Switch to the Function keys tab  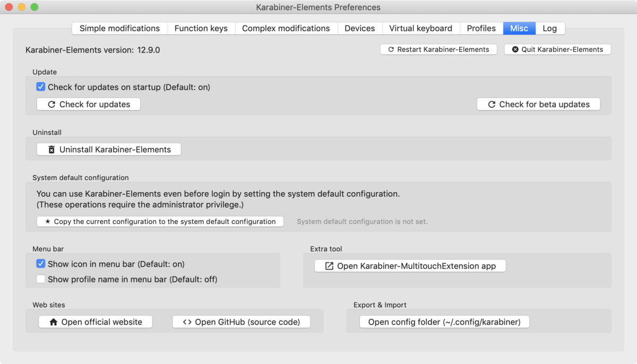pos(201,28)
